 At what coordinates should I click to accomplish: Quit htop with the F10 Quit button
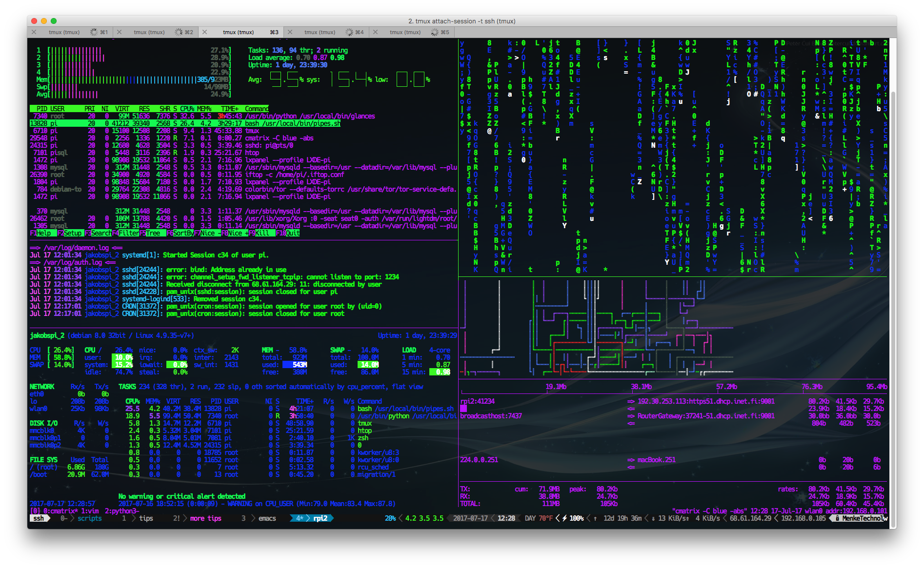tap(288, 233)
